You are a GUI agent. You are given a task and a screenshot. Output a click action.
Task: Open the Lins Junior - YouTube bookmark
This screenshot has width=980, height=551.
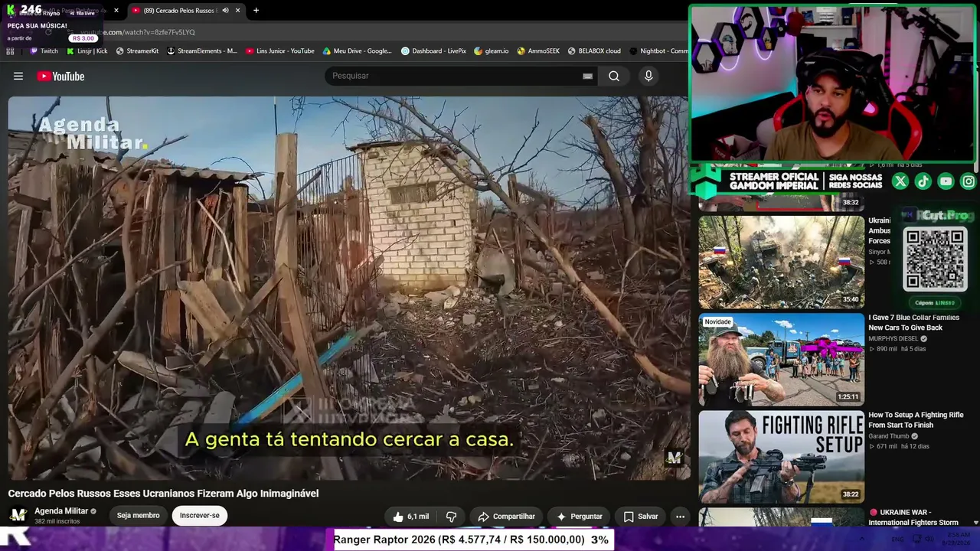(x=279, y=51)
